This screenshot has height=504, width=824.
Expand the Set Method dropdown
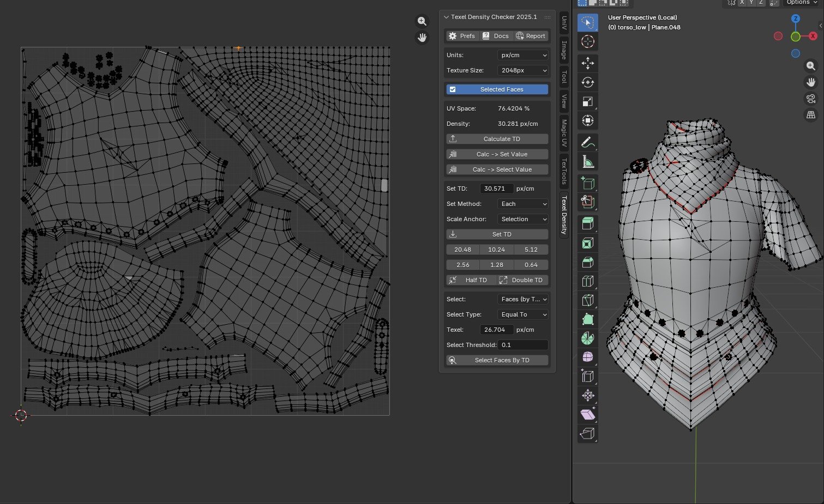[522, 204]
